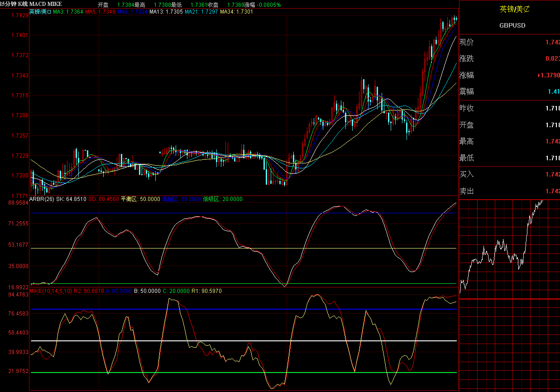Click the MIKE(10,14,5,10) indicator name

pyautogui.click(x=51, y=291)
